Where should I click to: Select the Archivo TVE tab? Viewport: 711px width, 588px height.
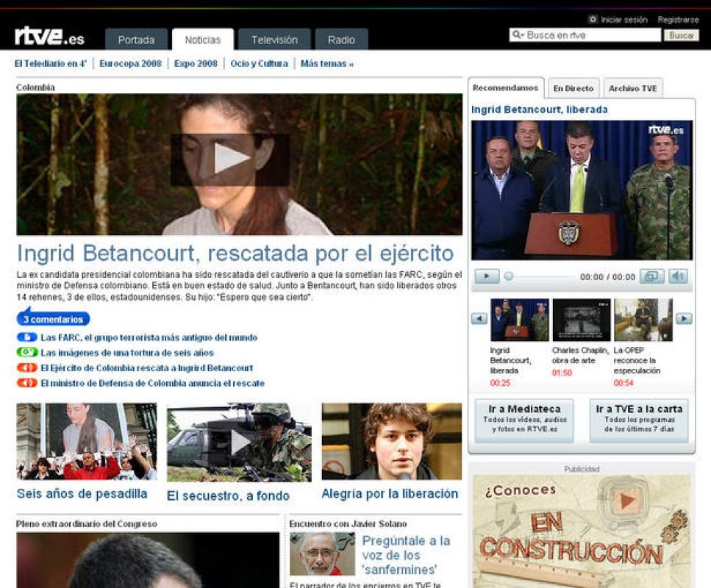coord(632,88)
